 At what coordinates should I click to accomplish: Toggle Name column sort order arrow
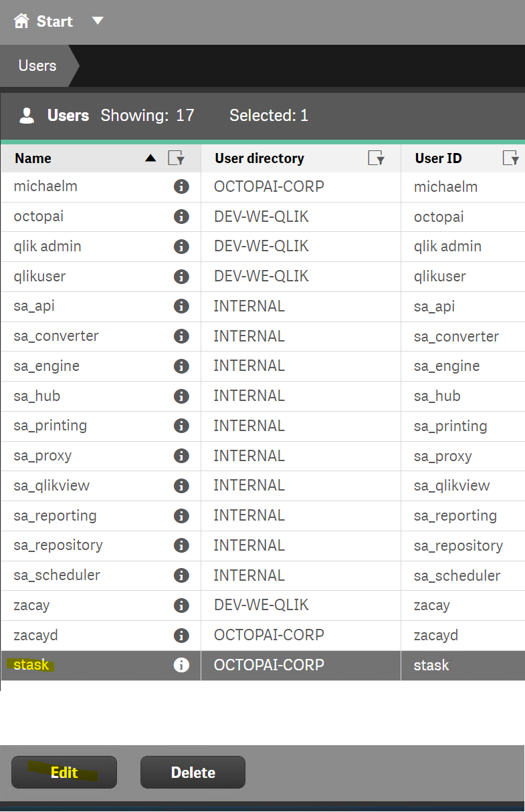point(150,158)
